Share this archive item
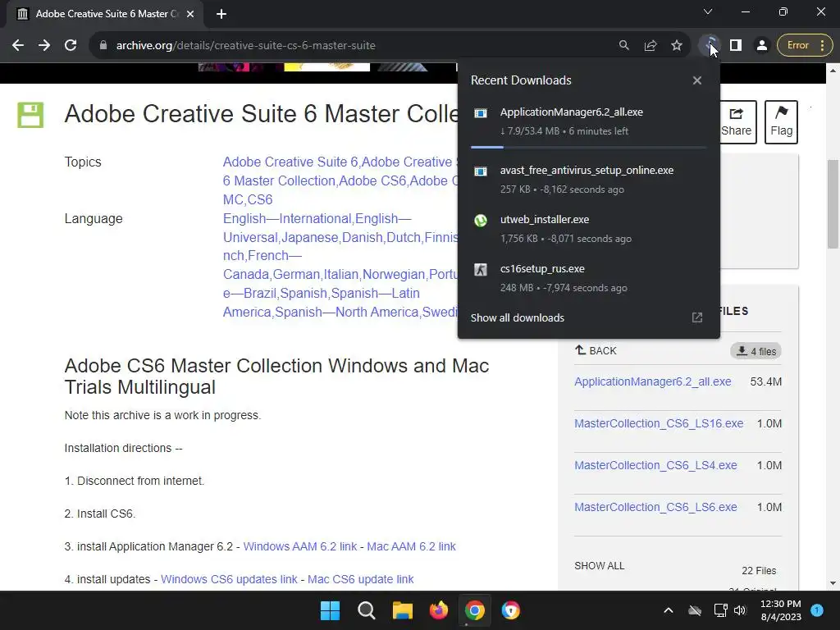This screenshot has height=630, width=840. [736, 122]
